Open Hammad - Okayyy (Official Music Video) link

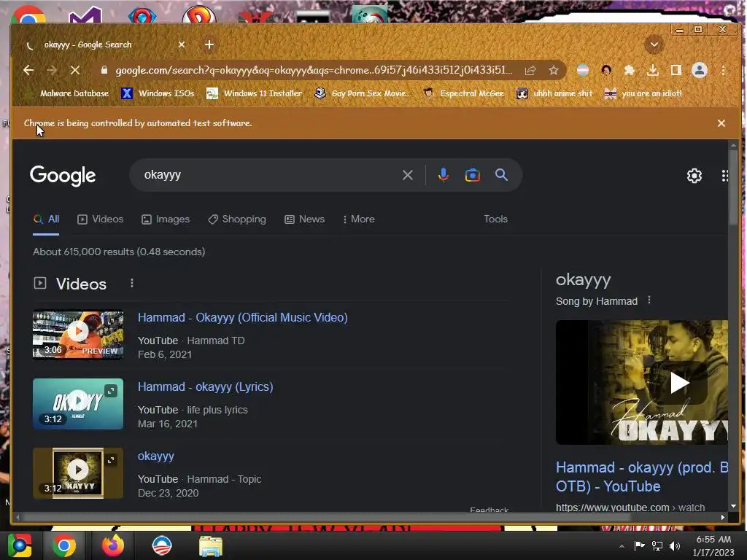(x=242, y=318)
